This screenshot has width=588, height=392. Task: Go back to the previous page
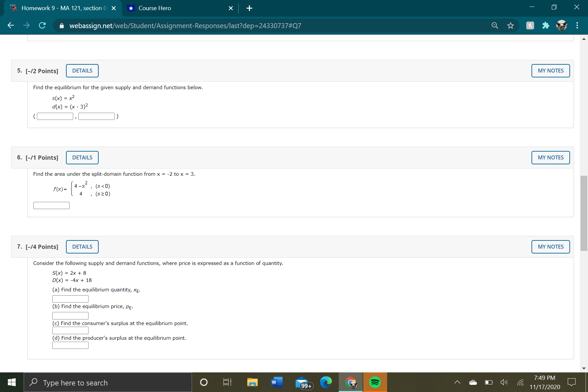tap(11, 25)
